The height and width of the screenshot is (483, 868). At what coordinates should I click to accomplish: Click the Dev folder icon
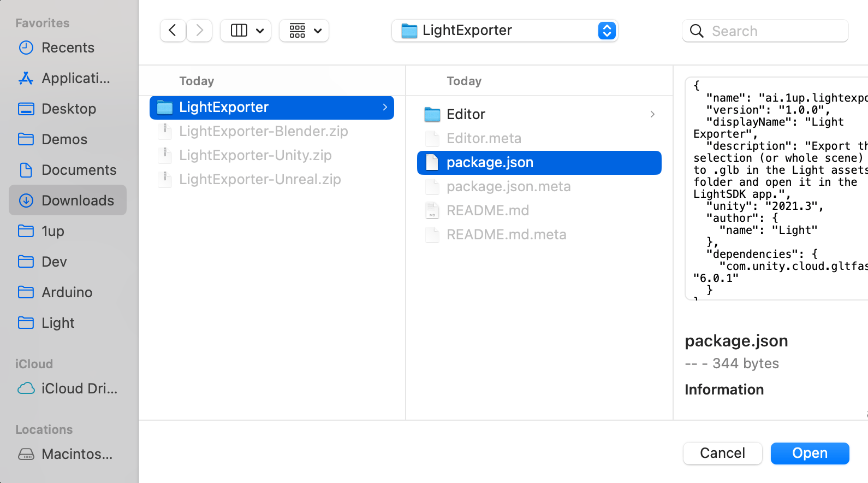pos(26,262)
